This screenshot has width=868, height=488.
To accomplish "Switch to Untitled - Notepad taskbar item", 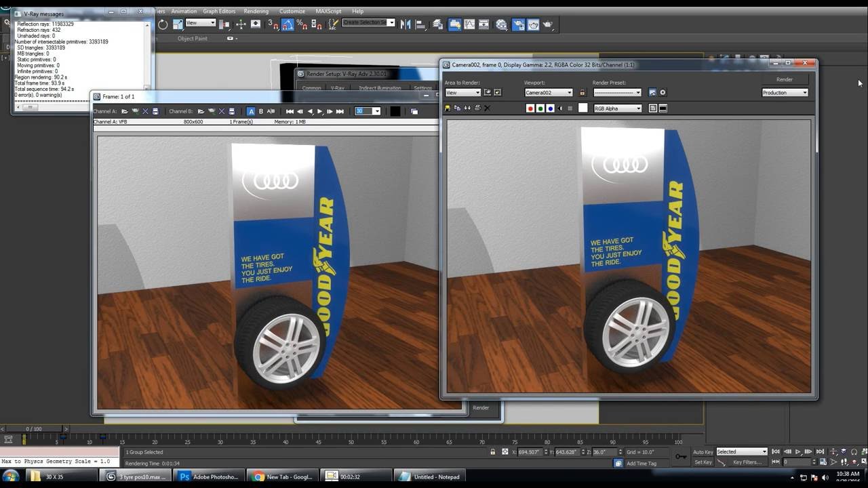I will pyautogui.click(x=429, y=476).
